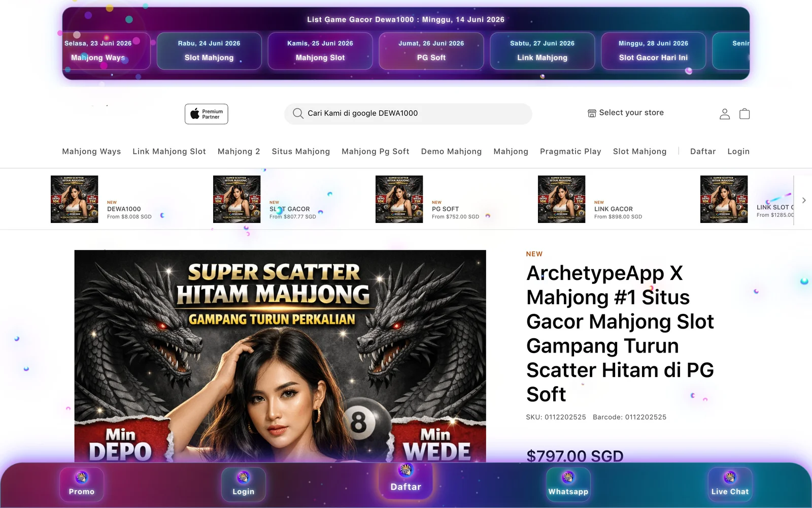Open Link Mahjong Slot menu item

169,151
